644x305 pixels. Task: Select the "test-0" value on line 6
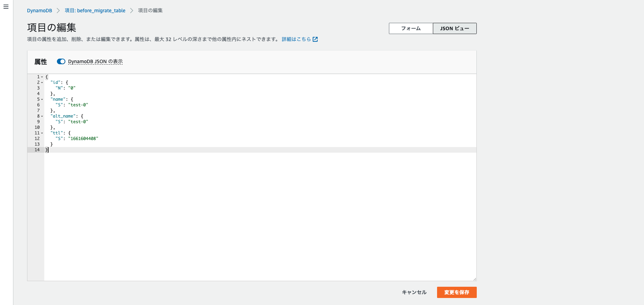click(x=78, y=105)
